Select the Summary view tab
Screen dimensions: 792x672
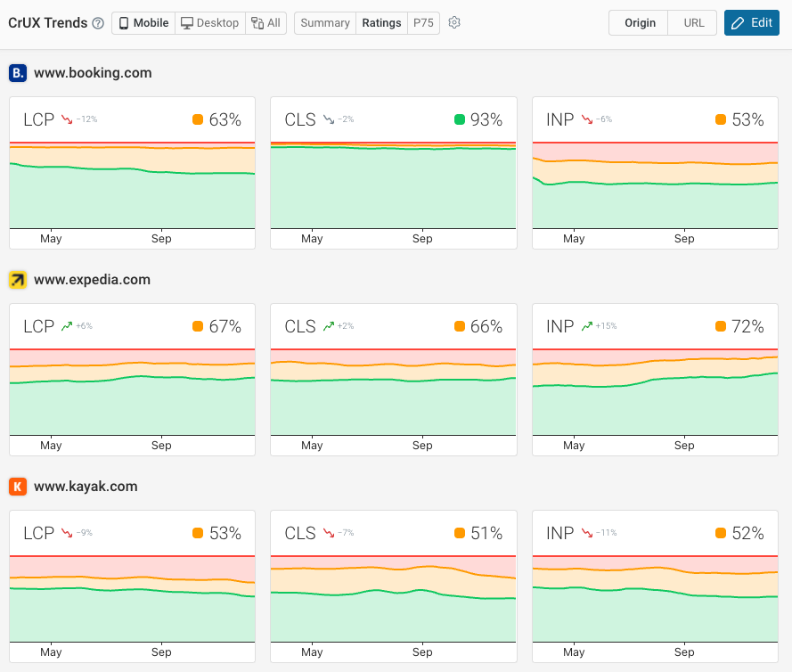click(x=324, y=22)
